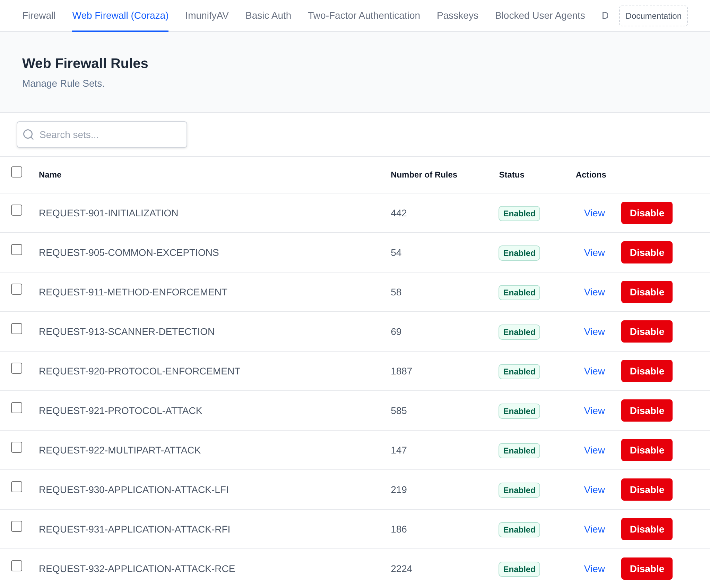The width and height of the screenshot is (710, 588).
Task: Check the REQUEST-932-APPLICATION-ATTACK-RCE checkbox
Action: point(17,566)
